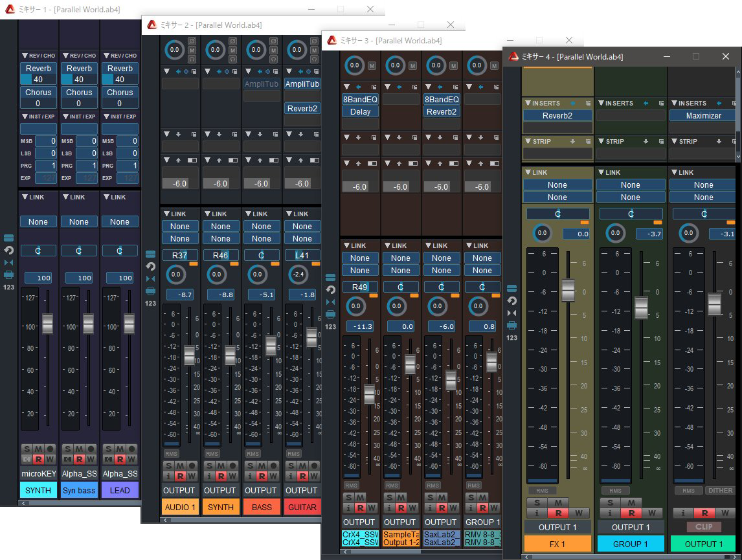Click the narrow-width arrows icon in Mixer 3 sidebar

(x=330, y=302)
